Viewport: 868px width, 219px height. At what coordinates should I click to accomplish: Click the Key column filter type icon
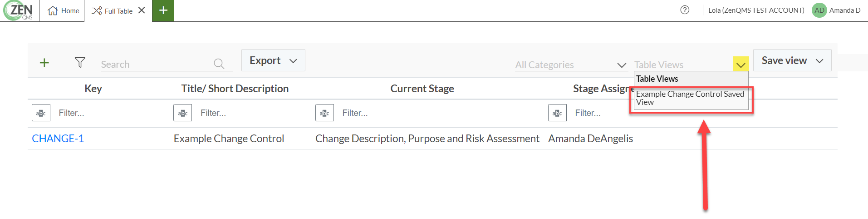(41, 113)
